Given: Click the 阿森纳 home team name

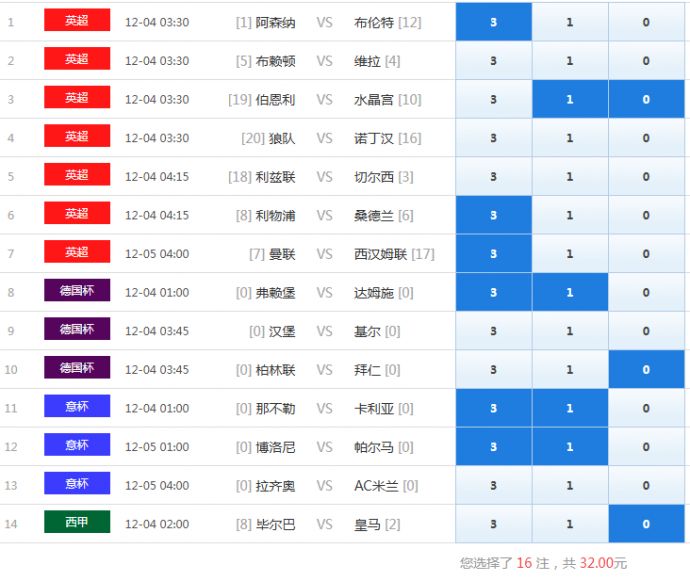Looking at the screenshot, I should click(275, 22).
